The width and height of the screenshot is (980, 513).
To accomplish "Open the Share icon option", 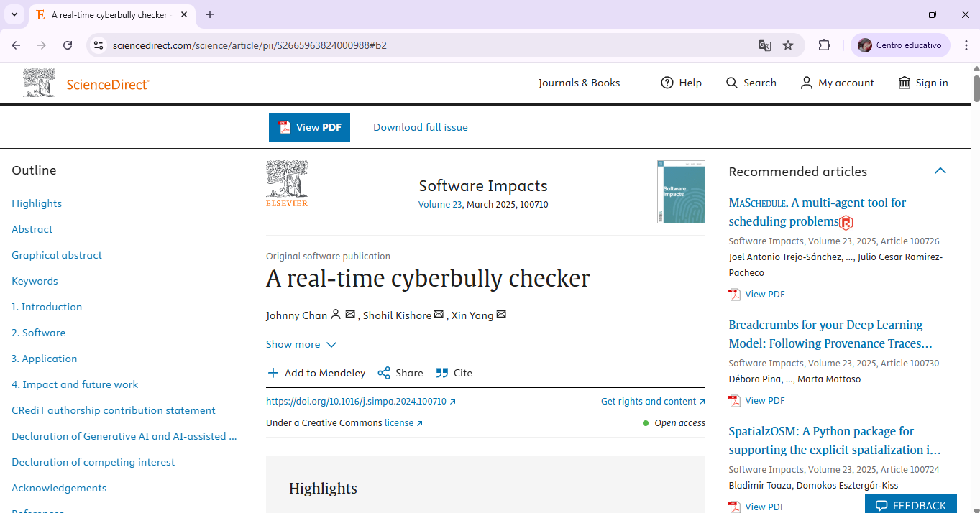I will [384, 373].
